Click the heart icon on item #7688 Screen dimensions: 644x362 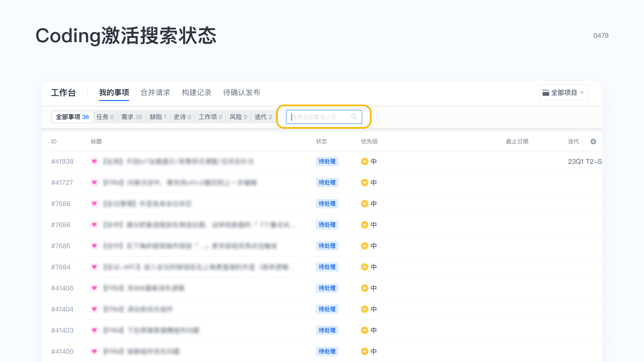[94, 204]
